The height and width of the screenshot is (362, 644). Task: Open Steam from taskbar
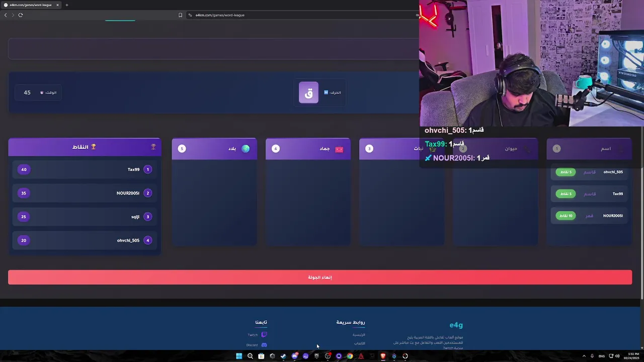(x=283, y=356)
